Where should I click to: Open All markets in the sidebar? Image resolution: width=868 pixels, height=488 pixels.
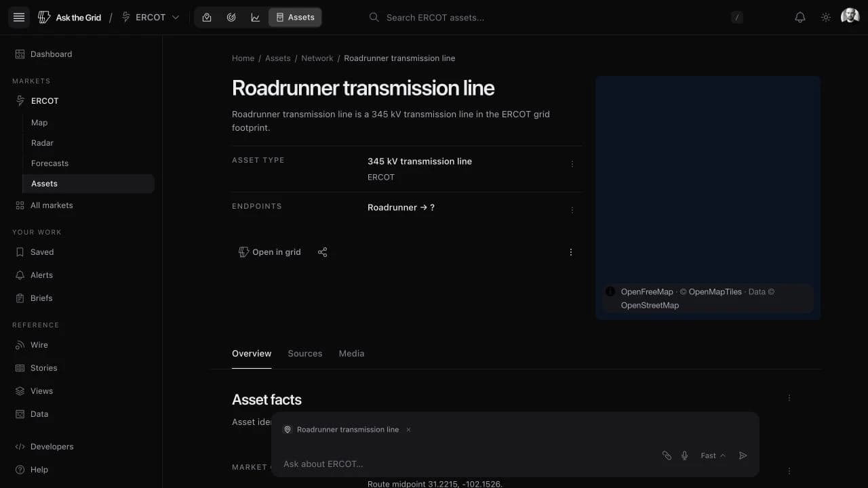81,205
